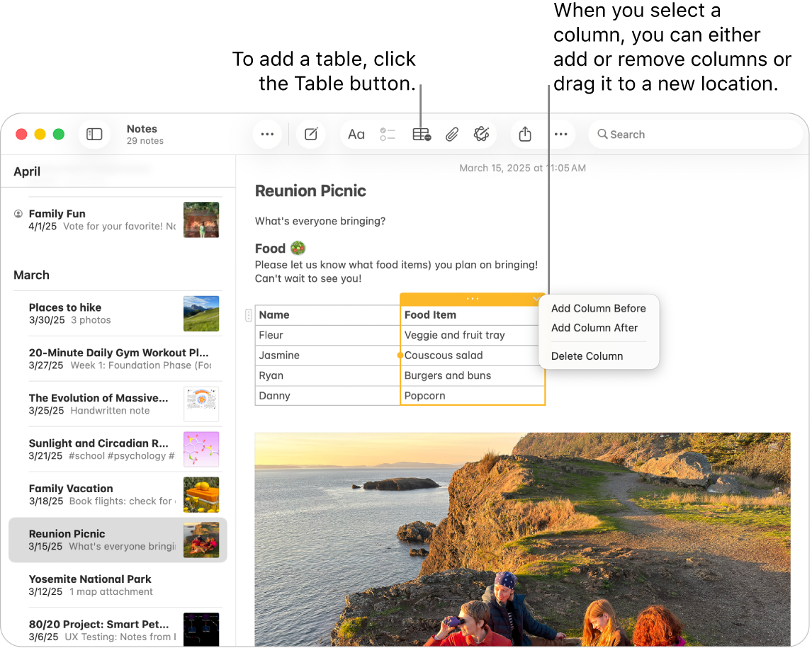
Task: Insert a checklist
Action: 388,133
